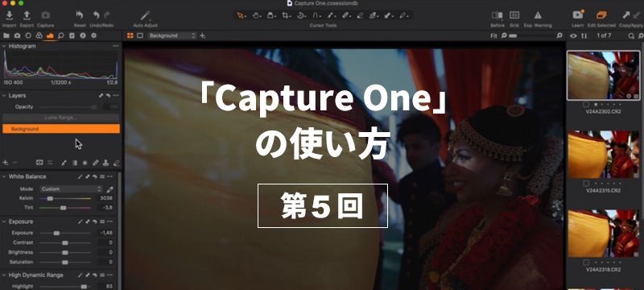Click the Kelvin value field 3038

[x=105, y=198]
